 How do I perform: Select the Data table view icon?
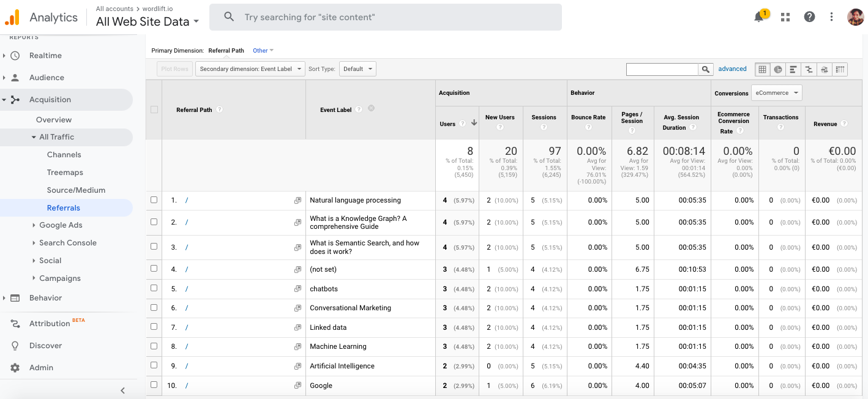[762, 69]
